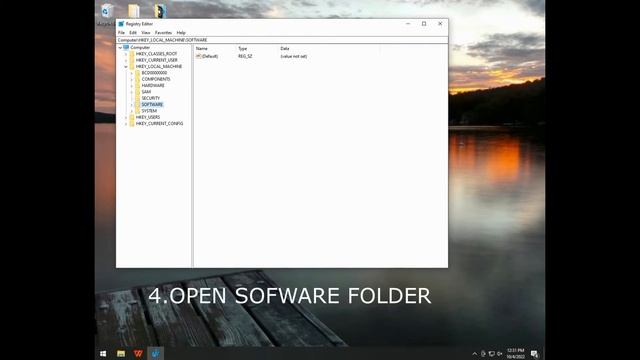Viewport: 640px width, 360px height.
Task: Open the taskbar clock and date
Action: pyautogui.click(x=516, y=353)
